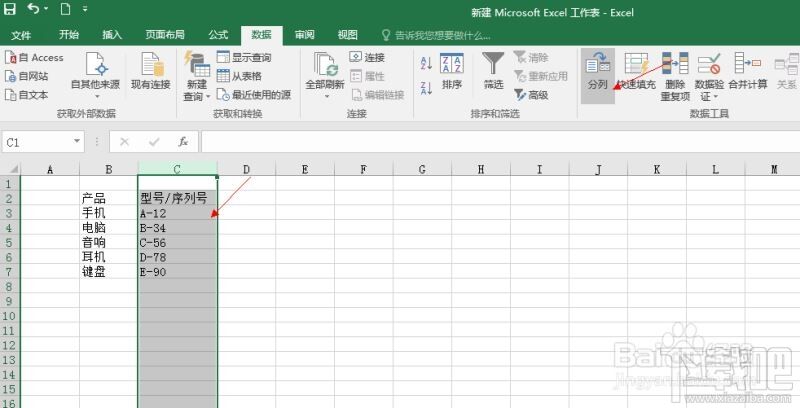This screenshot has width=800, height=408.
Task: Expand the Name Box dropdown arrow
Action: point(78,141)
